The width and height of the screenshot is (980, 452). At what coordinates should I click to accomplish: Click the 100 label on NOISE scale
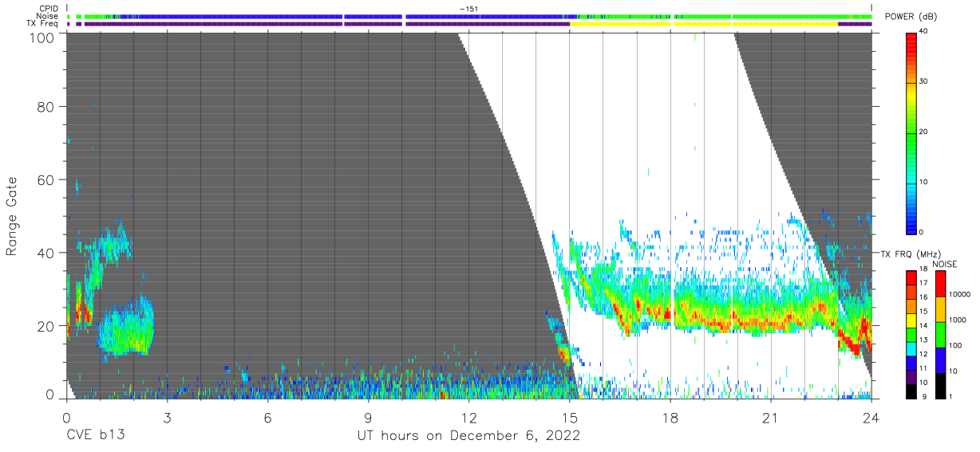click(955, 345)
